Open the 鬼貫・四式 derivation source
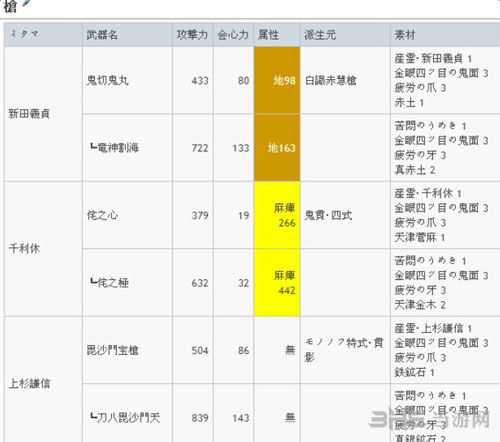500x442 pixels. click(x=328, y=215)
